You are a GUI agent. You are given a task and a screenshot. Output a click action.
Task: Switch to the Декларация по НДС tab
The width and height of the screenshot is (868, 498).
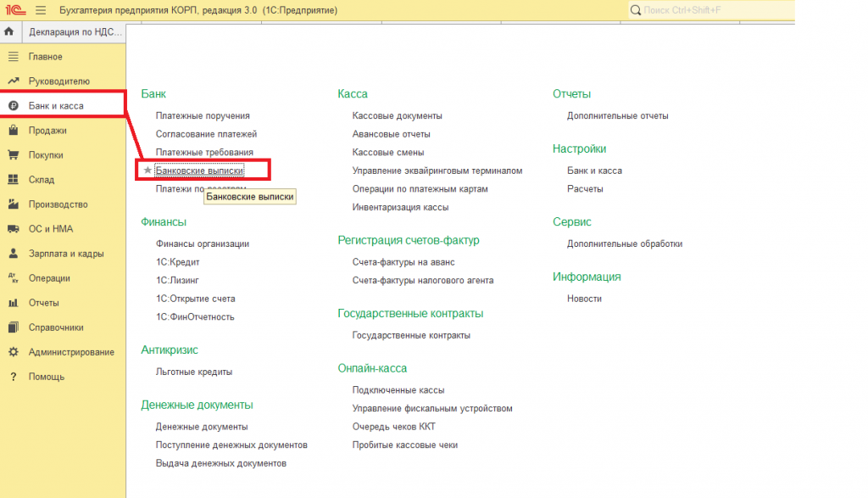tap(75, 32)
